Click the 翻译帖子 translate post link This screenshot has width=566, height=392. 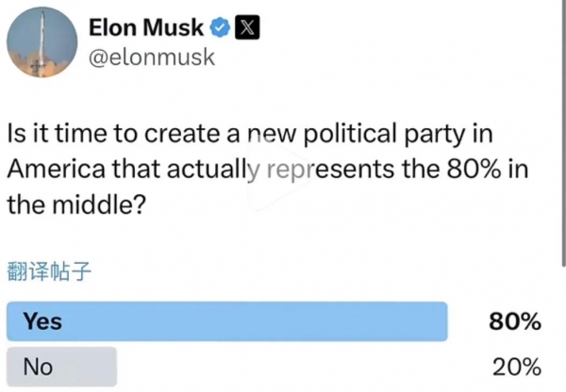pyautogui.click(x=49, y=271)
